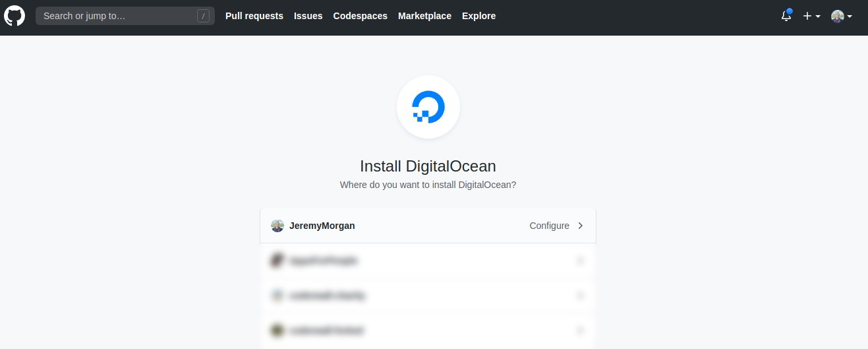Visit the Marketplace
The image size is (868, 349).
coord(424,16)
